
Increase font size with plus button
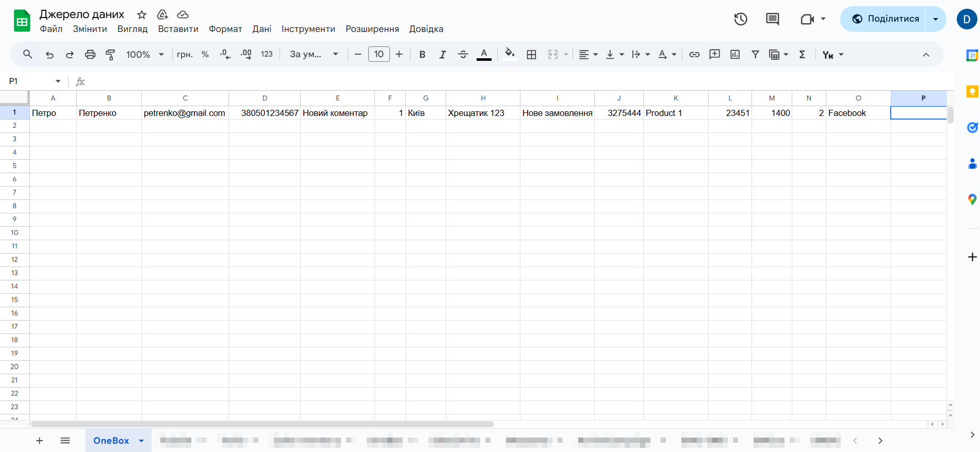coord(399,54)
